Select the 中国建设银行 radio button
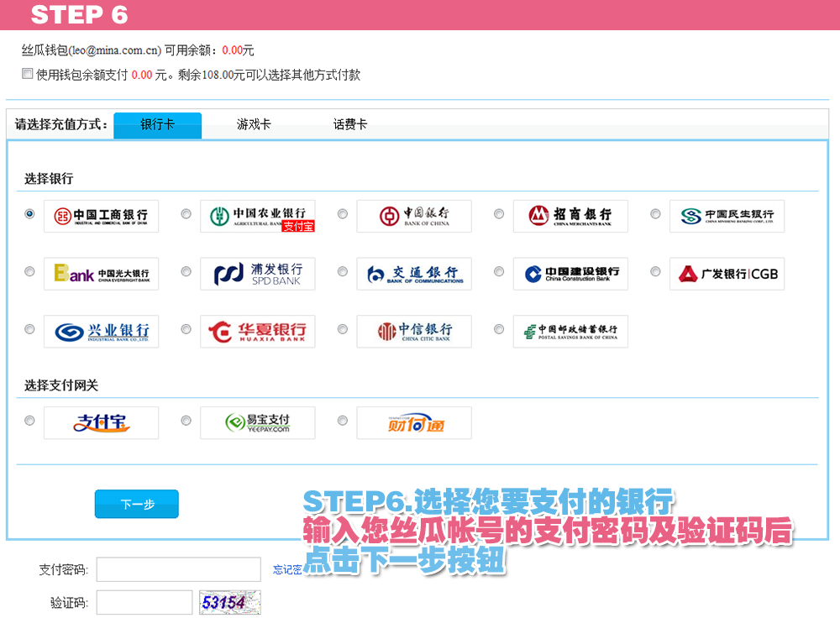The height and width of the screenshot is (618, 840). click(x=499, y=271)
